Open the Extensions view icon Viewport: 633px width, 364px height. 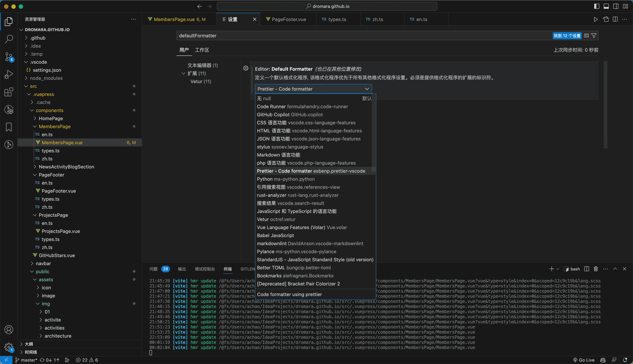[9, 92]
